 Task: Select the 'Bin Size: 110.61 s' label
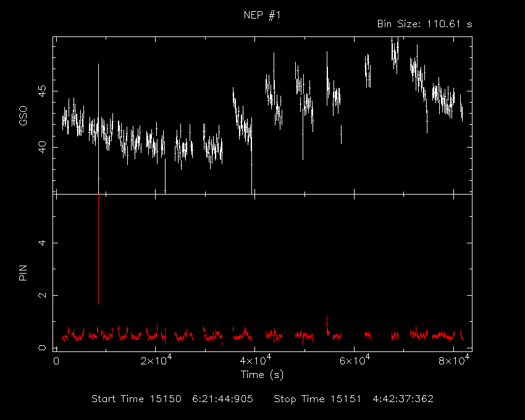[x=424, y=24]
